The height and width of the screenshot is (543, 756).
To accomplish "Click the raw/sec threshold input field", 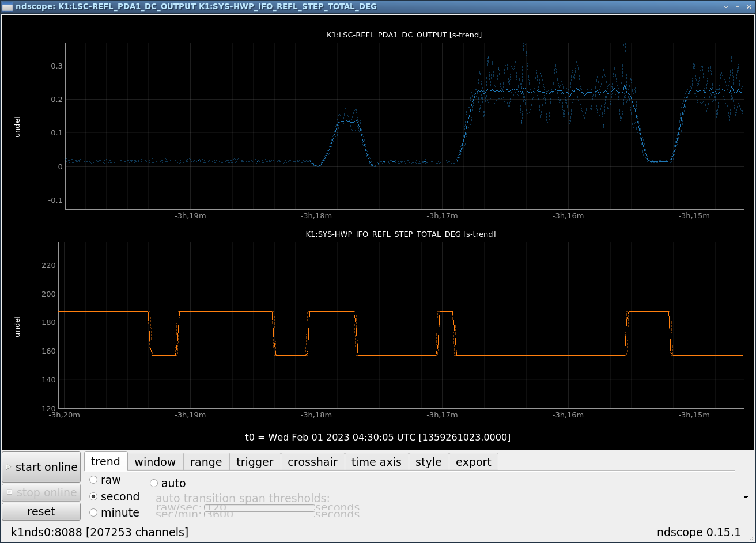I will [259, 507].
